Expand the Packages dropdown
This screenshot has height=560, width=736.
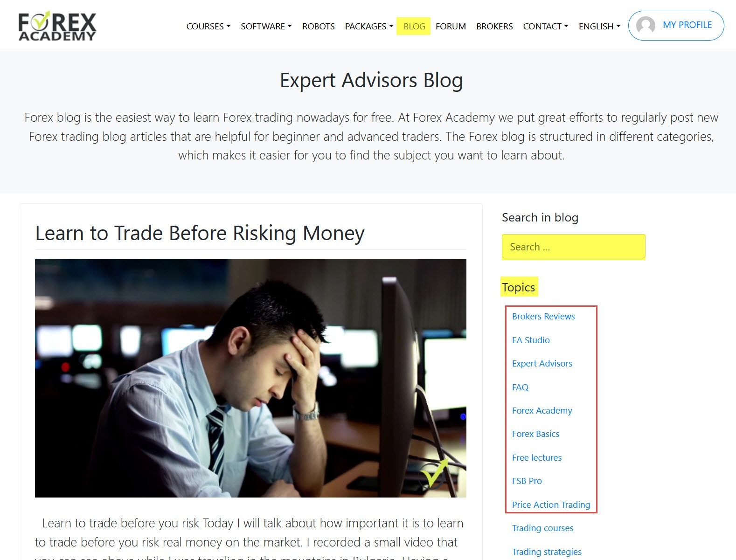coord(369,26)
